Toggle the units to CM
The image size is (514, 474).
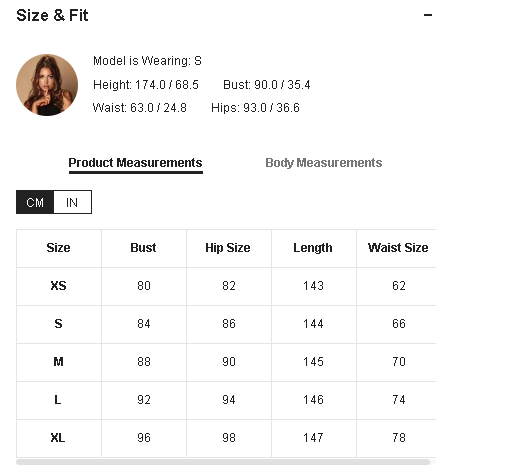pos(35,202)
